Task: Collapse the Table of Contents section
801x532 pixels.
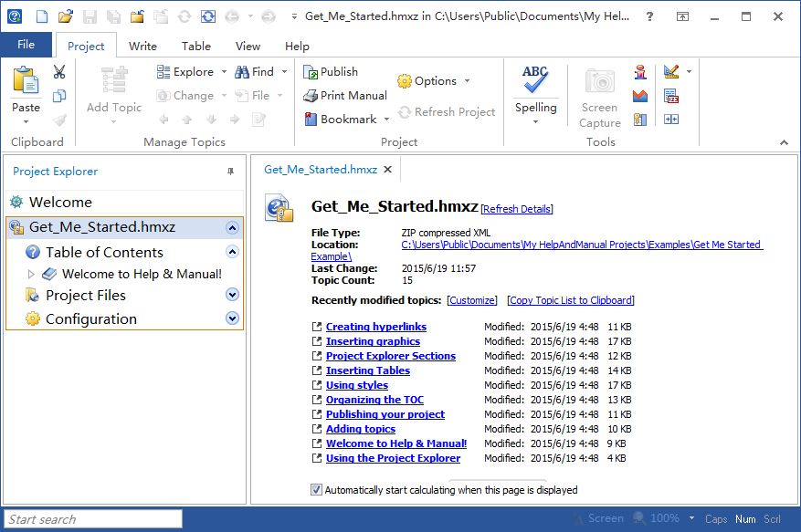Action: pyautogui.click(x=232, y=252)
